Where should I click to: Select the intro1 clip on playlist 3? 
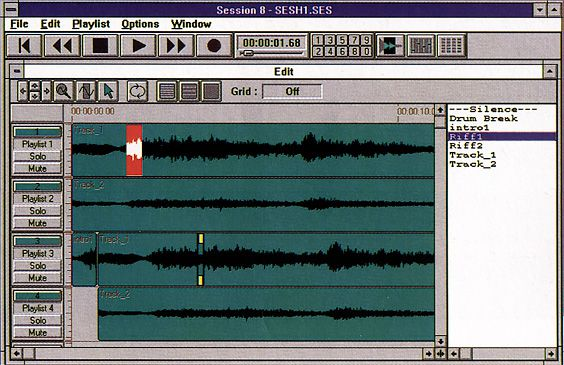[84, 260]
